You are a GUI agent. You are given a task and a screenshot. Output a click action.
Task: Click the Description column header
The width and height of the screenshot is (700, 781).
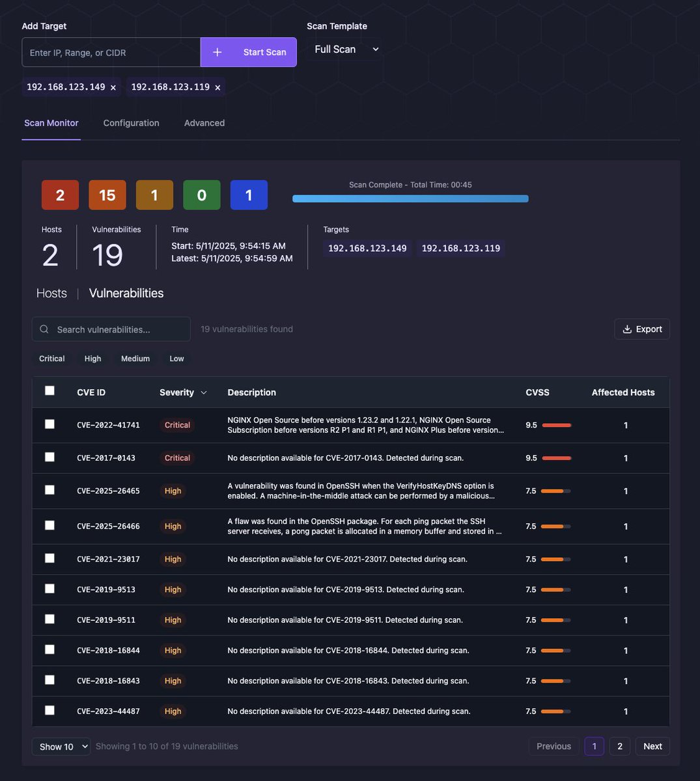pos(252,392)
